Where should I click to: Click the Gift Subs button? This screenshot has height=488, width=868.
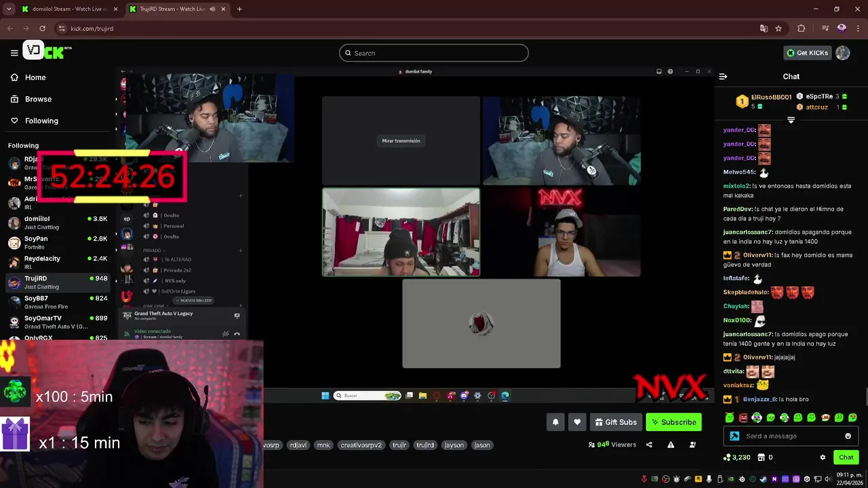click(616, 422)
